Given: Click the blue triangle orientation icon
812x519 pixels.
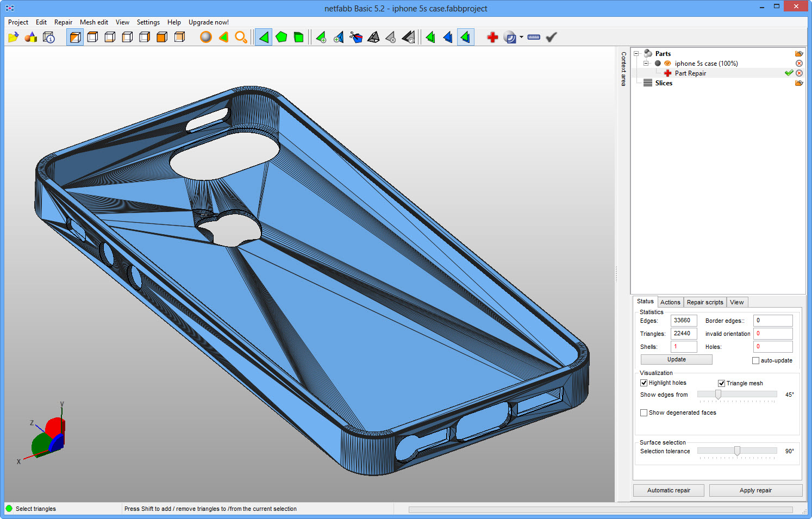Looking at the screenshot, I should point(448,37).
